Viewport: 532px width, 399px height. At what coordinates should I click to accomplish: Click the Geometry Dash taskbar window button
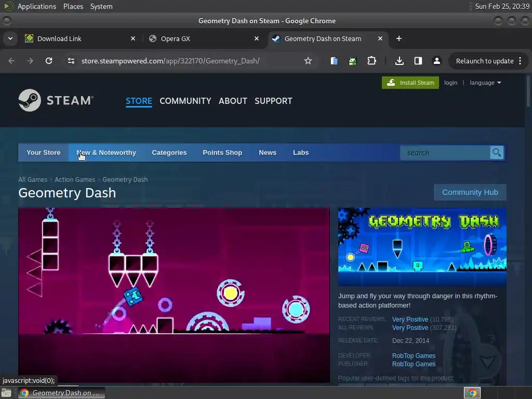[61, 393]
